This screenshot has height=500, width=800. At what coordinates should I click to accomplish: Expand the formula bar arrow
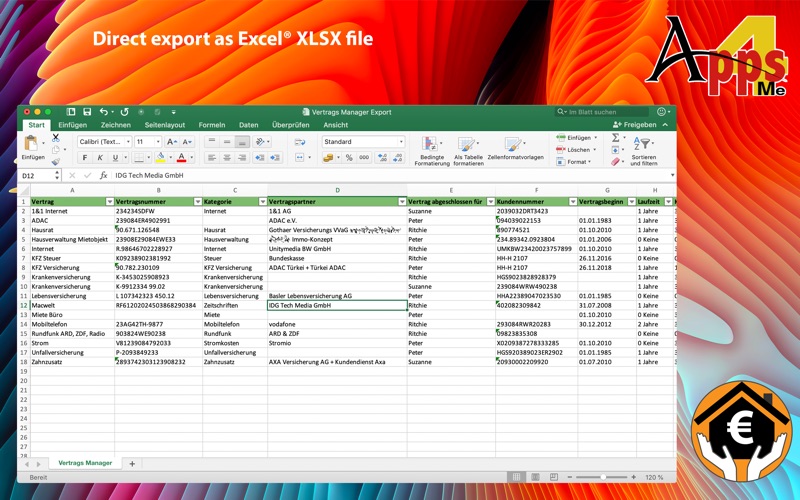(672, 175)
